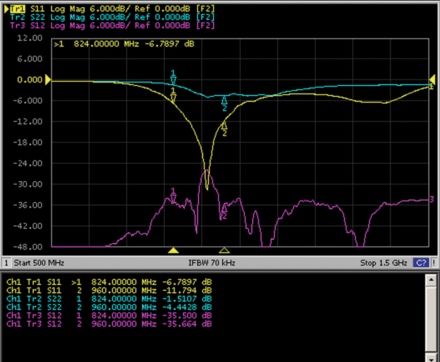Click marker 2 on the cyan S22 trace
The height and width of the screenshot is (362, 440).
(224, 103)
